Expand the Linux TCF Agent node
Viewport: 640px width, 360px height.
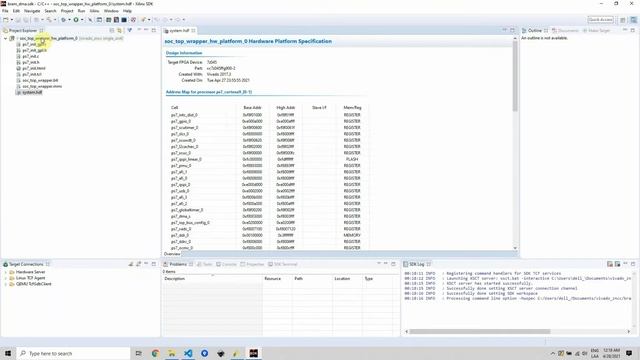click(x=5, y=278)
